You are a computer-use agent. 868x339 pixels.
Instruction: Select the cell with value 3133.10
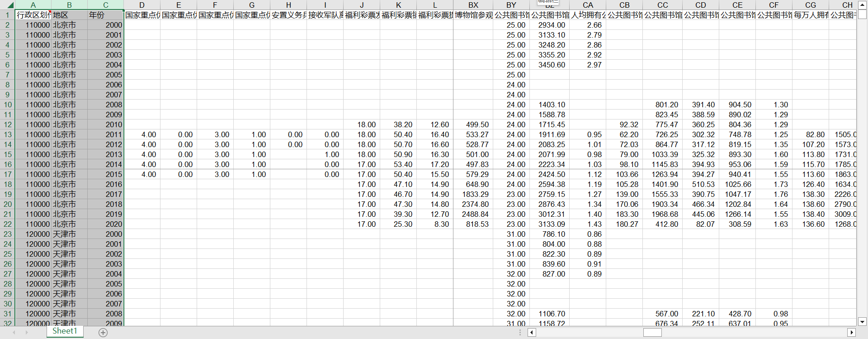pos(549,35)
